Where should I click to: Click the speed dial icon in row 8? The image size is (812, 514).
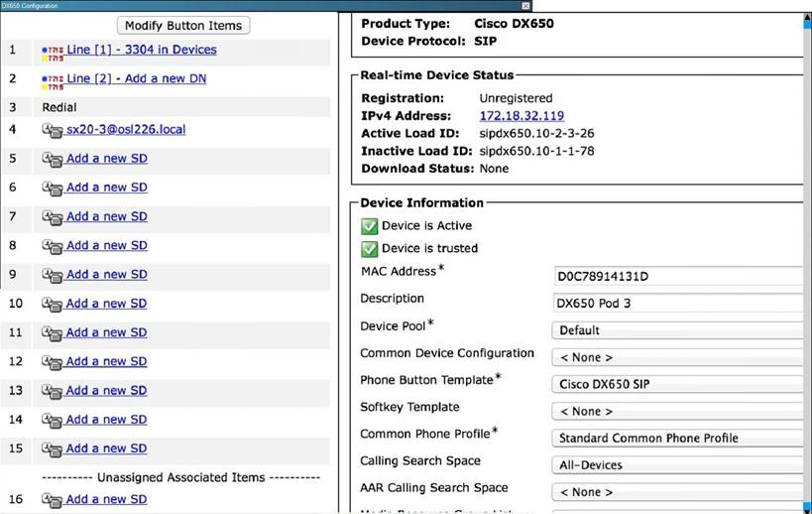(x=53, y=246)
